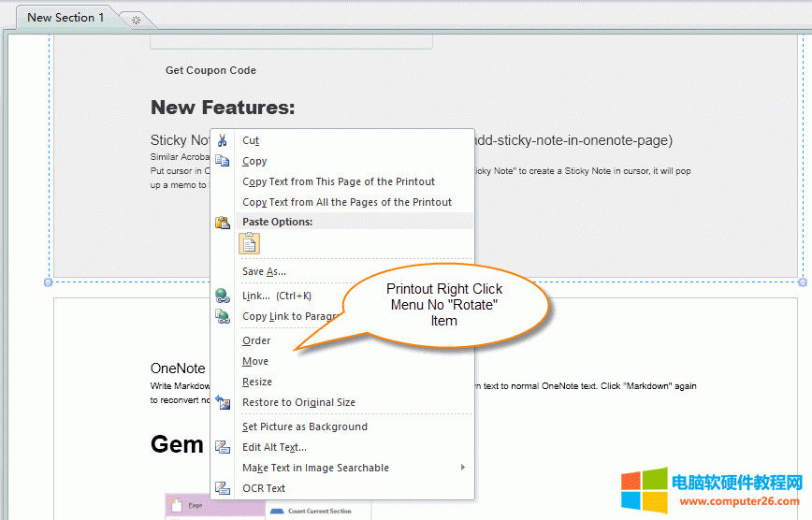Click the Get Coupon Code link

pos(210,70)
